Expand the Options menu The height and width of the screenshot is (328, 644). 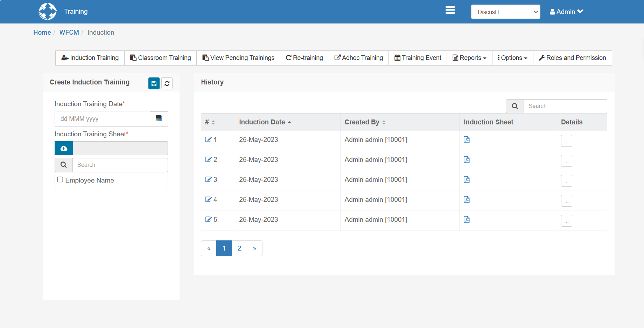pos(512,58)
